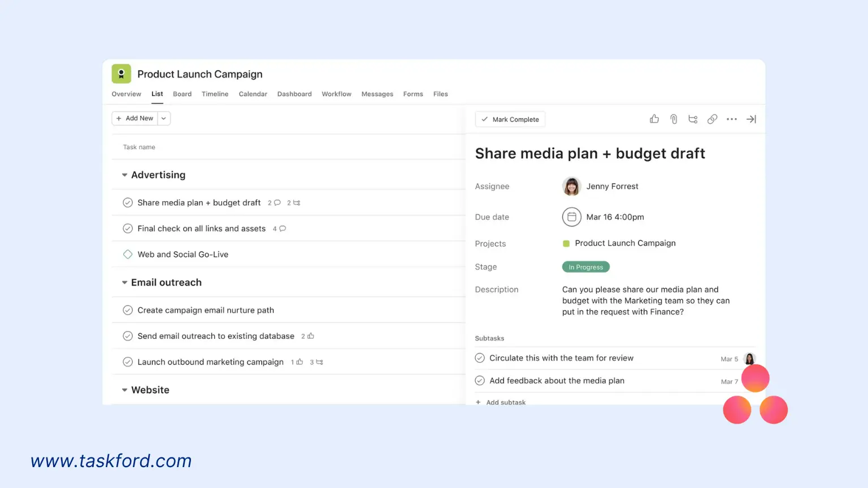Click Jenny Forrest assignee avatar
This screenshot has height=488, width=868.
tap(571, 186)
